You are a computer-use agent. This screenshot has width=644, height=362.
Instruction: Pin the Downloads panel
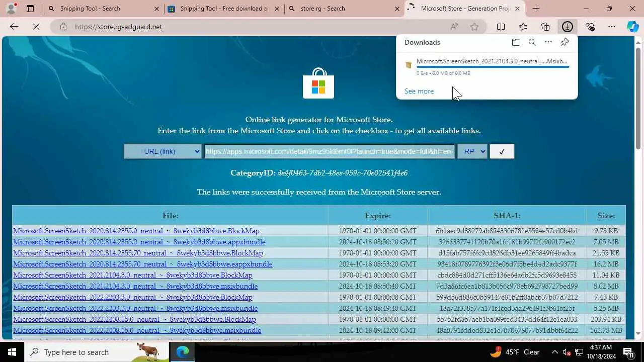point(565,42)
